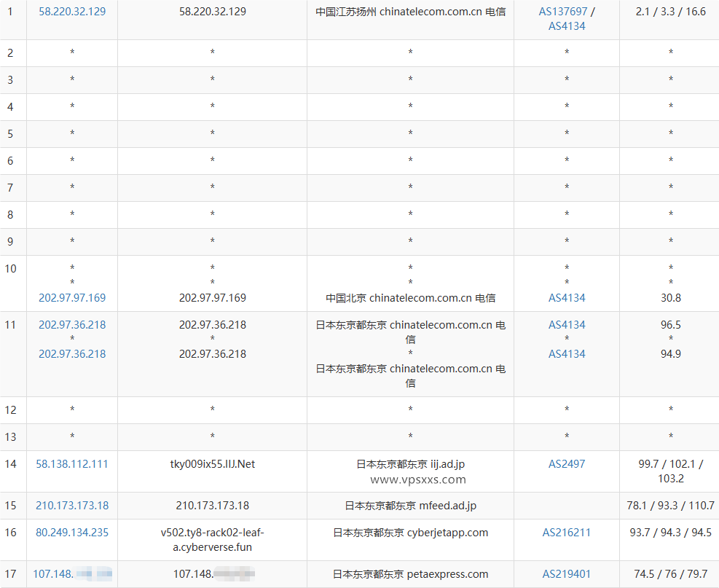The image size is (719, 588).
Task: Select hostname v502.ty8-rack02-leaf-a.cyberverse.fun
Action: pyautogui.click(x=212, y=540)
